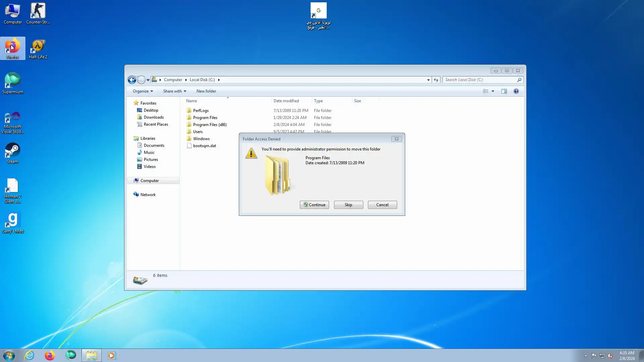Click Internet Explorer icon on taskbar

(x=30, y=355)
